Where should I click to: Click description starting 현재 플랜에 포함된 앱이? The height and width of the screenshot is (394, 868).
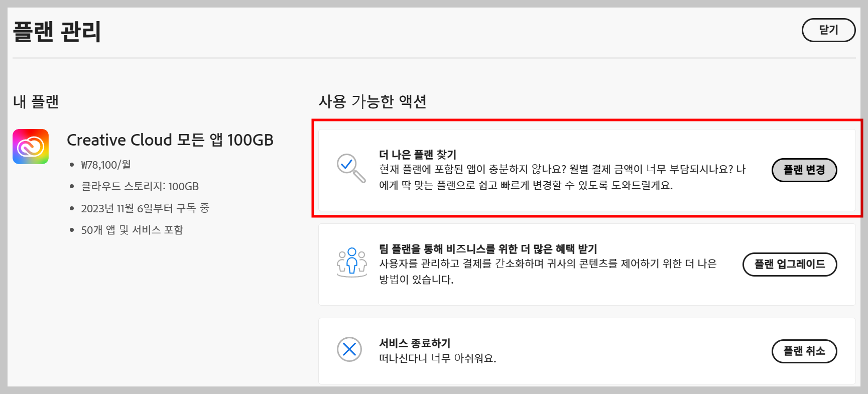click(562, 177)
